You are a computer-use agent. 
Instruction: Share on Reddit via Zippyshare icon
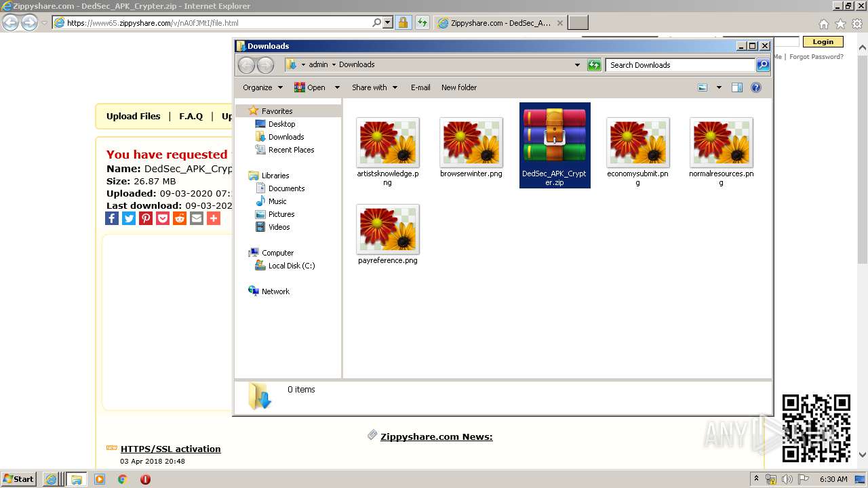point(180,218)
